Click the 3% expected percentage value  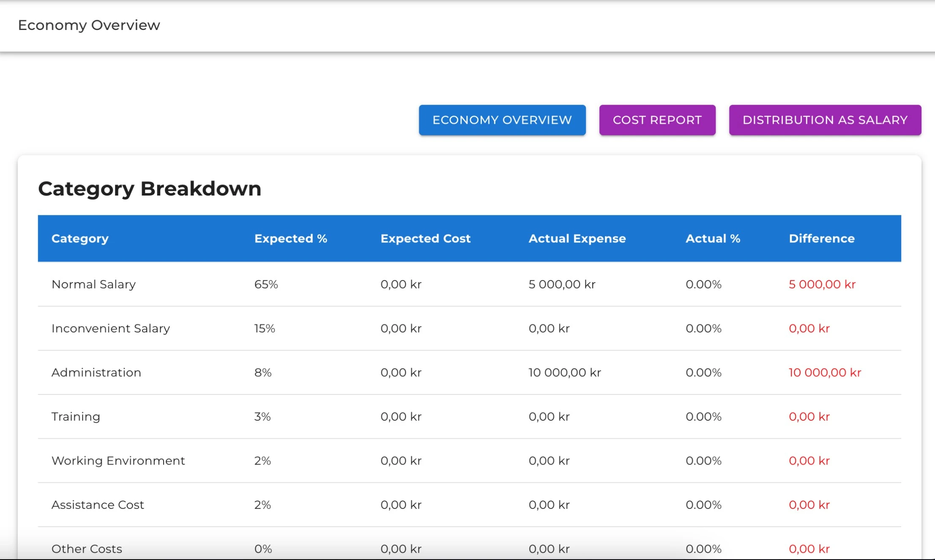point(262,416)
